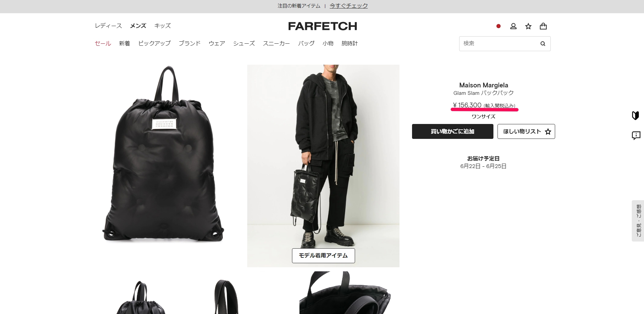Screen dimensions: 644x314
Task: Click the search magnifier icon
Action: coord(543,44)
